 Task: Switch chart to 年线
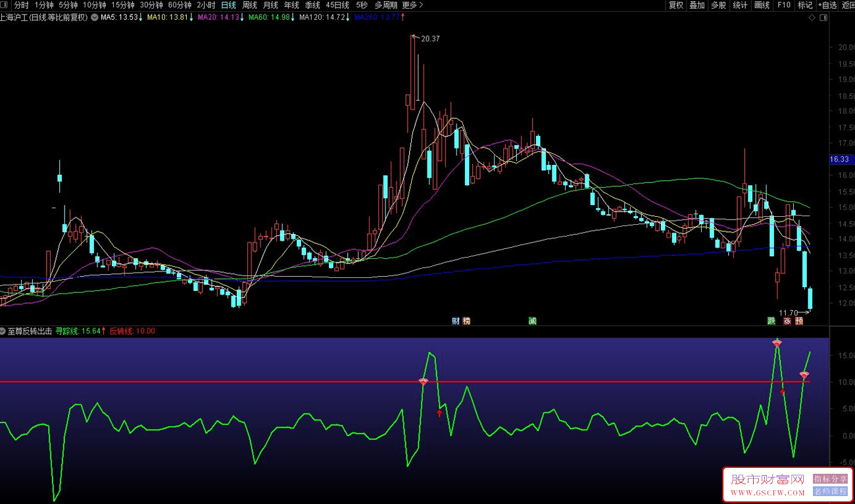point(291,5)
